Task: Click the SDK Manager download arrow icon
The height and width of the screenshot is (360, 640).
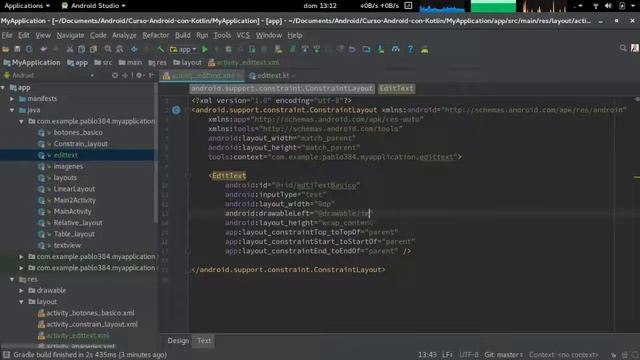Action: pos(380,49)
